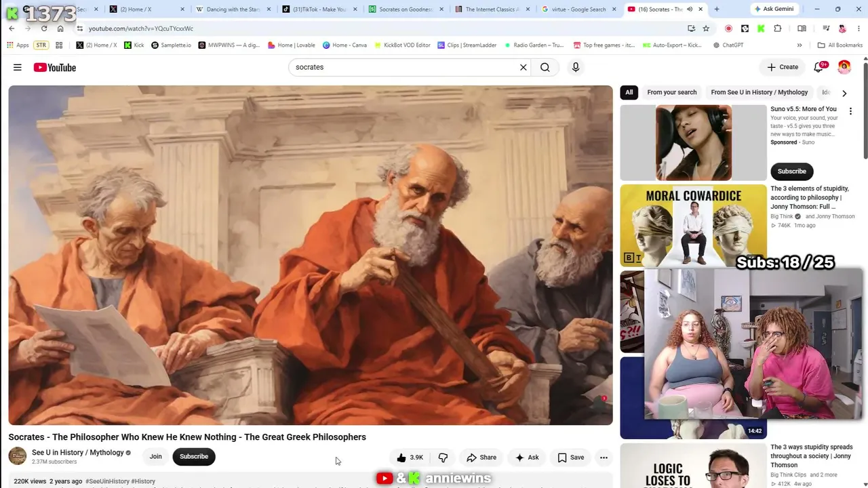Open the See U in History channel name
The height and width of the screenshot is (488, 868).
click(78, 453)
